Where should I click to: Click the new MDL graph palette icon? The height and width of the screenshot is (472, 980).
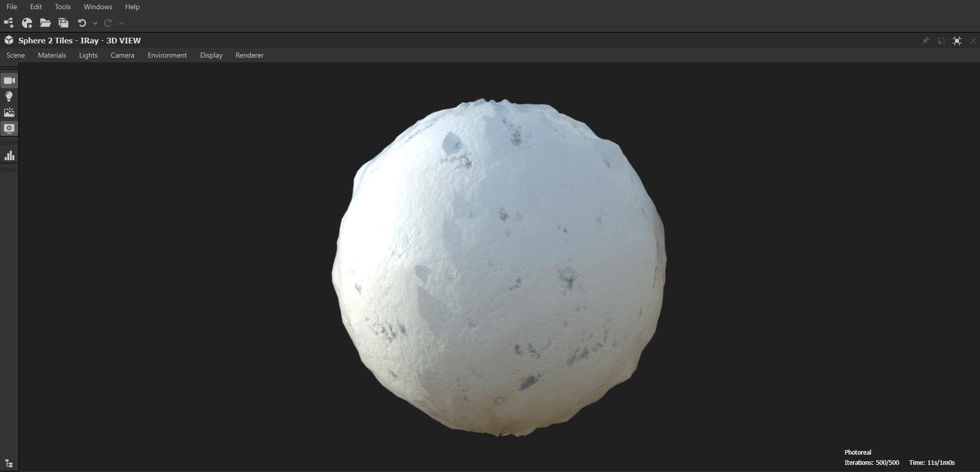click(x=27, y=22)
